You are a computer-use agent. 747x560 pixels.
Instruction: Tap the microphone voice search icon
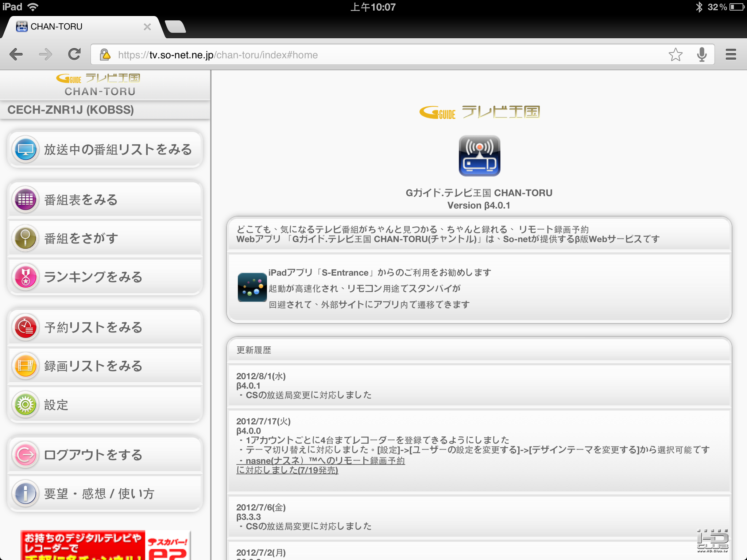coord(702,55)
